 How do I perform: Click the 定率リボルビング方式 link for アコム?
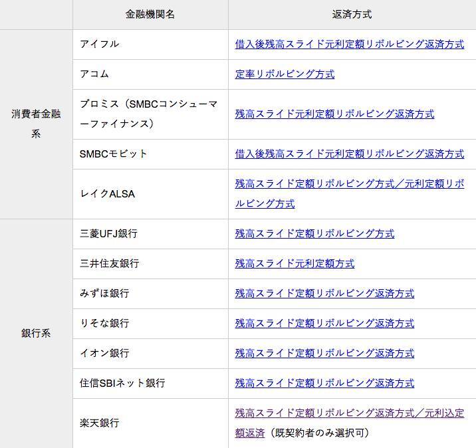285,74
